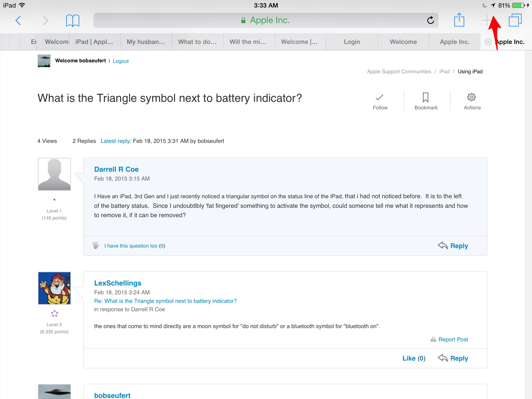532x399 pixels.
Task: Log out of bobseufert account
Action: point(121,61)
